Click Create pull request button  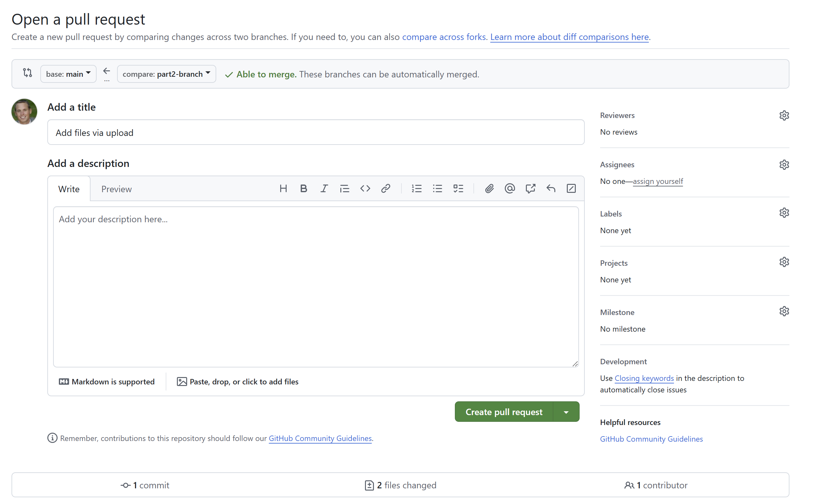[503, 412]
